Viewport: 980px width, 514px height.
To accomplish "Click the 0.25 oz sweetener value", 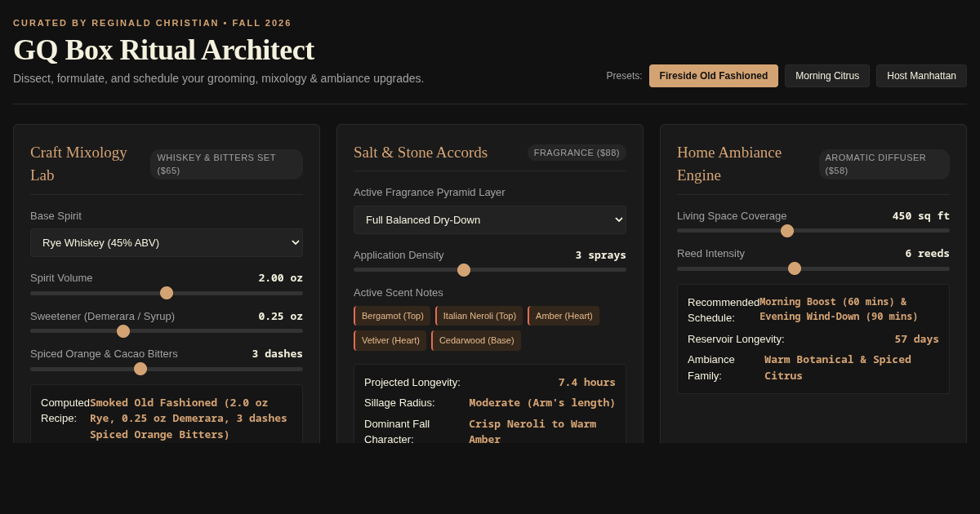I will coord(281,317).
